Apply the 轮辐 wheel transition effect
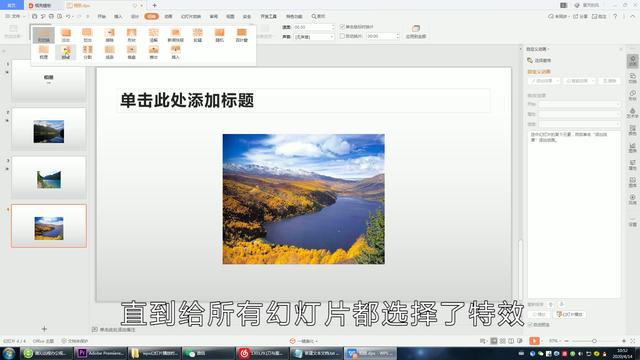Image resolution: width=640 pixels, height=360 pixels. [198, 36]
